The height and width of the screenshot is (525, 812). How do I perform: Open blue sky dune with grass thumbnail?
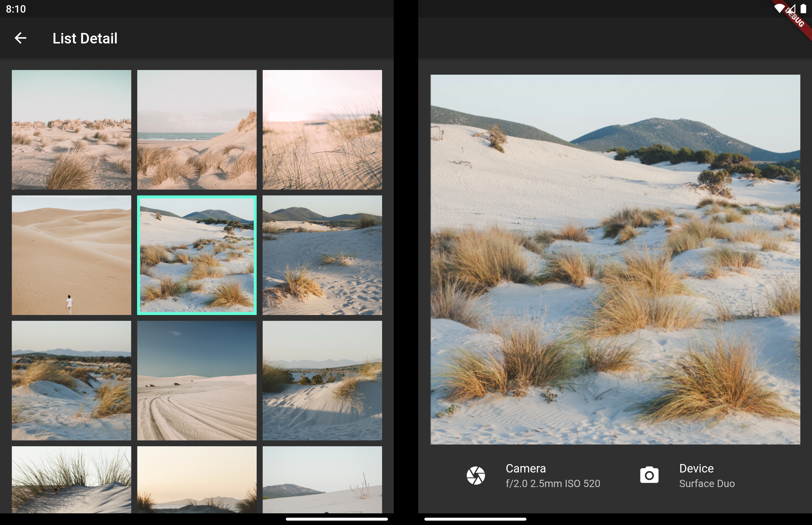pyautogui.click(x=71, y=380)
